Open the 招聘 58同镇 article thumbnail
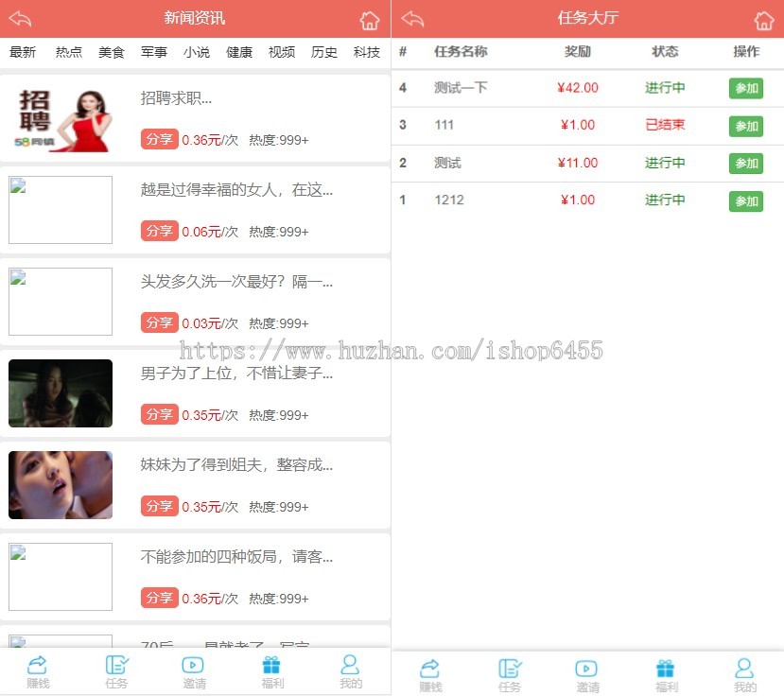 (61, 118)
